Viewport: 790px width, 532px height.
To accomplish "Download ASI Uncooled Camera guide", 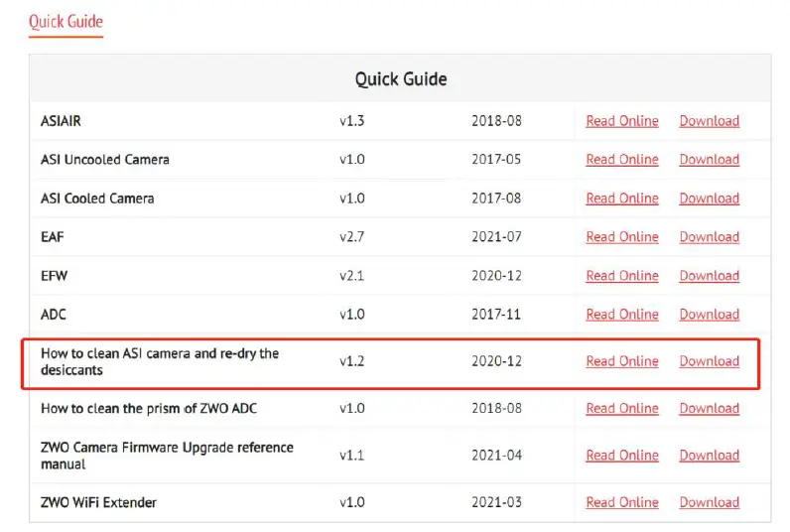I will [x=709, y=160].
